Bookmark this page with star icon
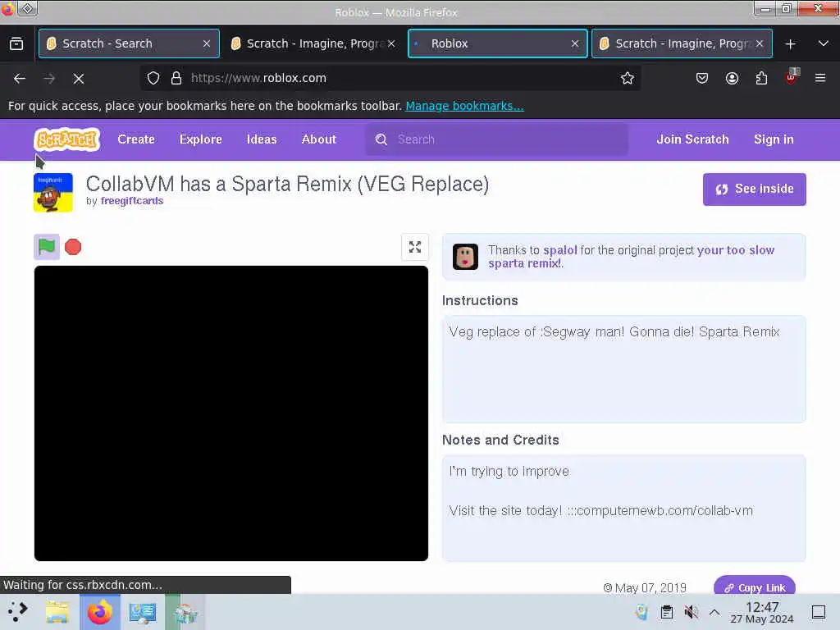The image size is (840, 630). click(628, 78)
